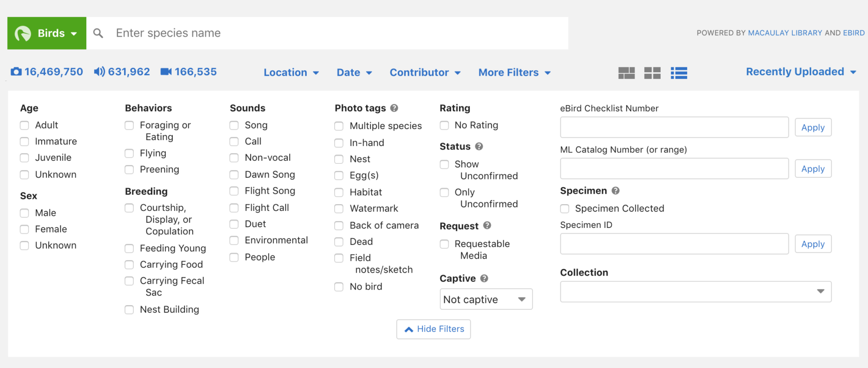Click the audio recordings speaker icon
The height and width of the screenshot is (368, 868).
tap(99, 72)
